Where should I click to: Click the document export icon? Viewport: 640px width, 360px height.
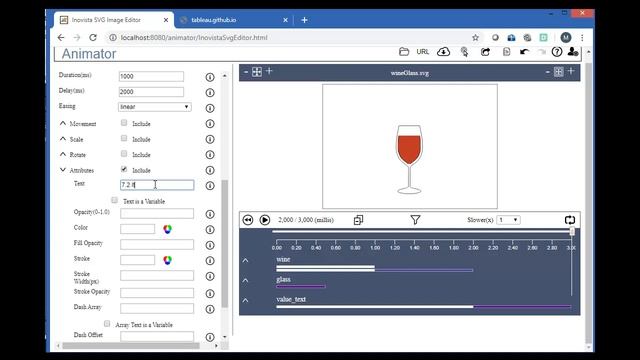pyautogui.click(x=506, y=52)
